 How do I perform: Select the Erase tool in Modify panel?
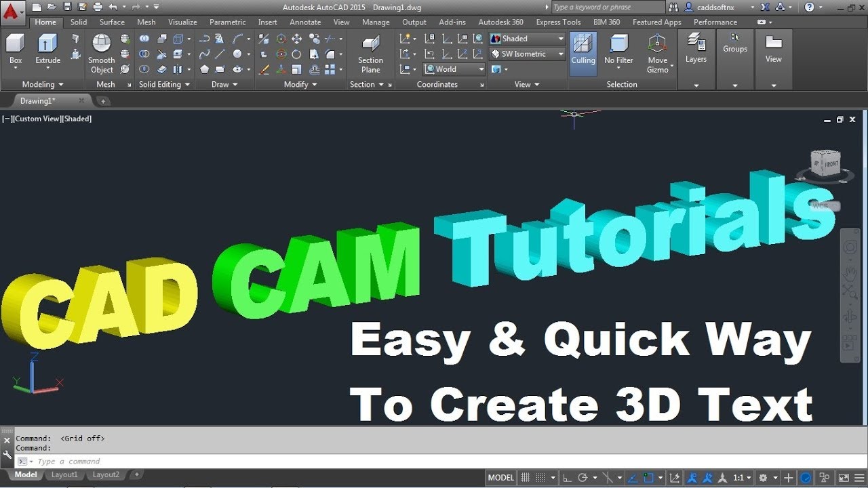click(x=264, y=69)
